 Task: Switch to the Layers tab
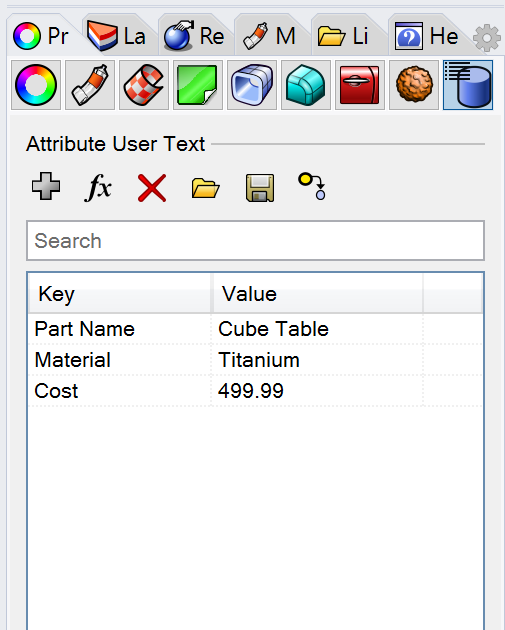[117, 36]
